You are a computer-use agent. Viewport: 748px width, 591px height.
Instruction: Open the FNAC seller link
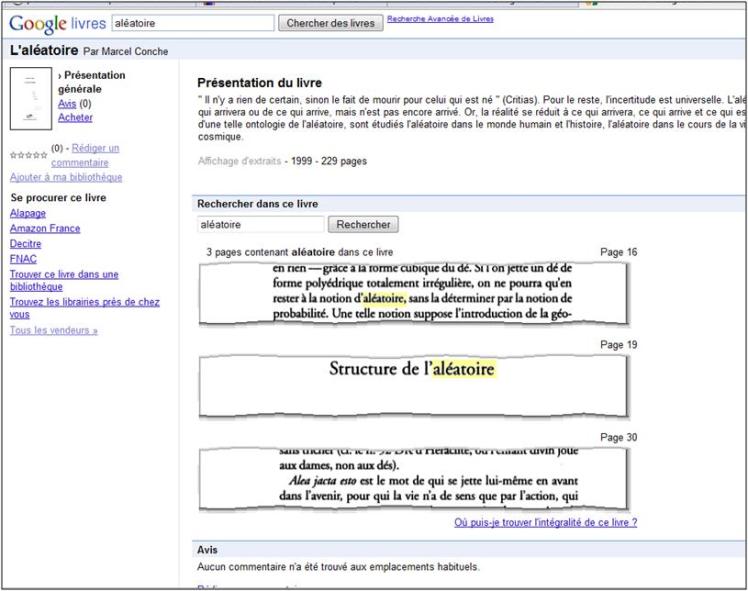23,258
